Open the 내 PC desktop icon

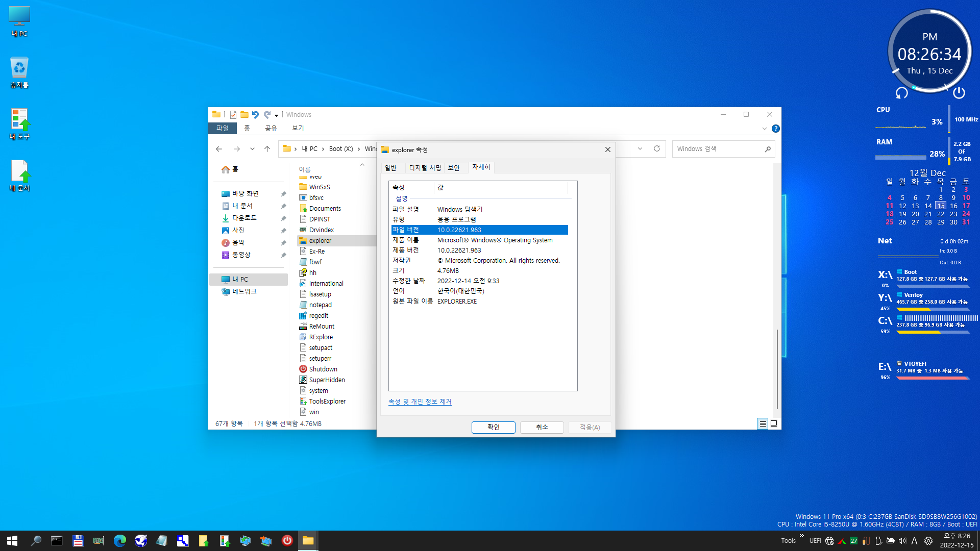19,21
